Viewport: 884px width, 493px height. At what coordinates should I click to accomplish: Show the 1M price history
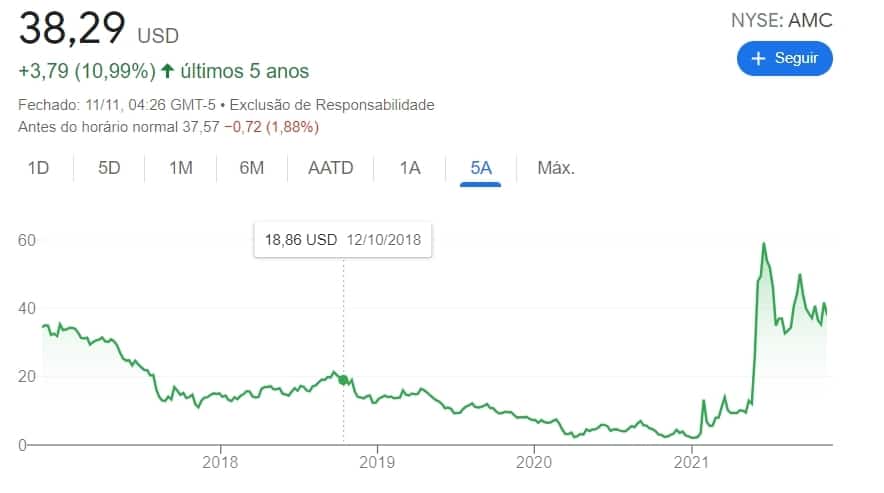coord(180,168)
